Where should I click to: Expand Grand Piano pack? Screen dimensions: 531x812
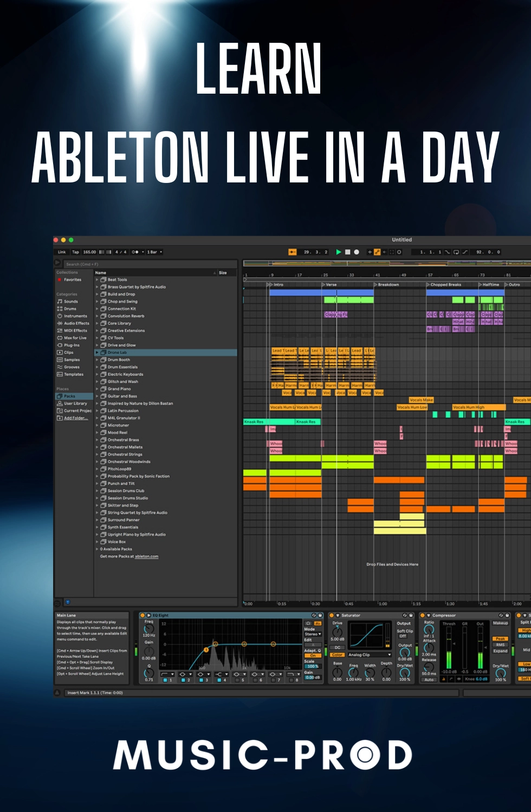(98, 389)
